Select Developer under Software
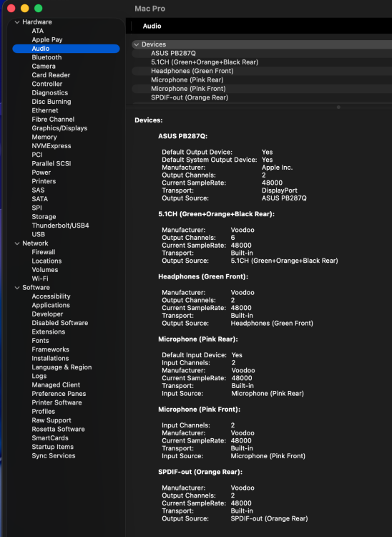Screen dimensions: 392x537 point(47,314)
